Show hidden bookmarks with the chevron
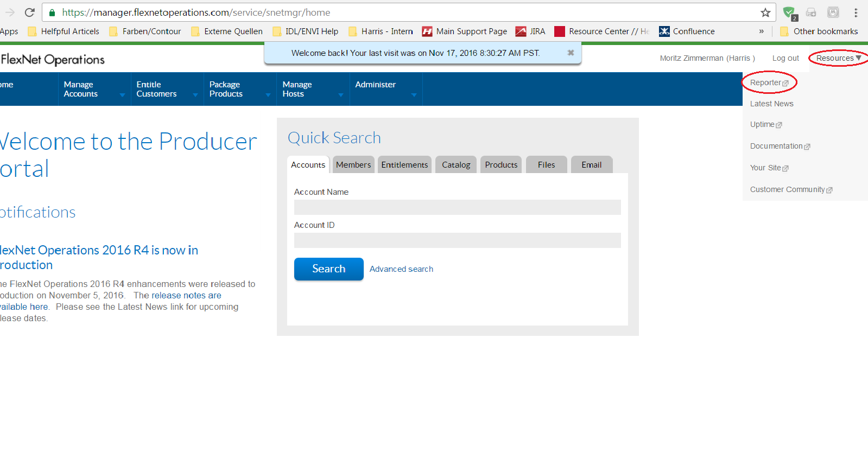 click(761, 31)
